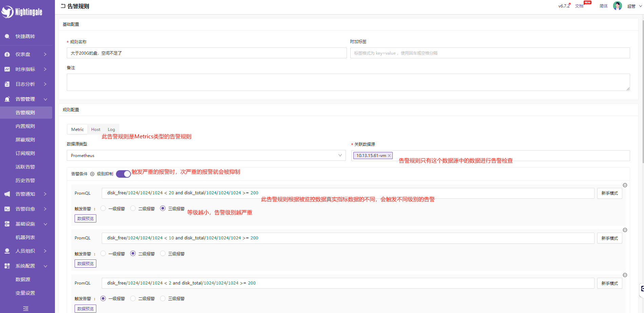
Task: Expand the 告警自愈 sidebar menu
Action: pos(45,209)
